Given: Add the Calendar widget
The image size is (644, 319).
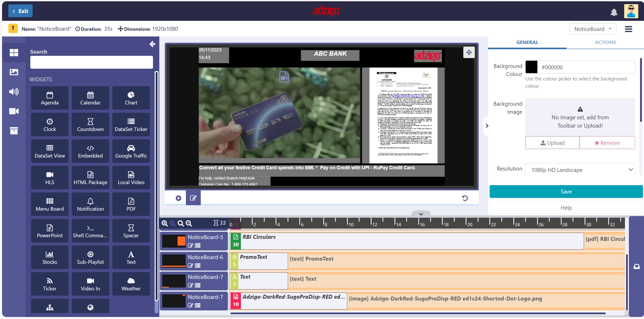Looking at the screenshot, I should coord(90,98).
